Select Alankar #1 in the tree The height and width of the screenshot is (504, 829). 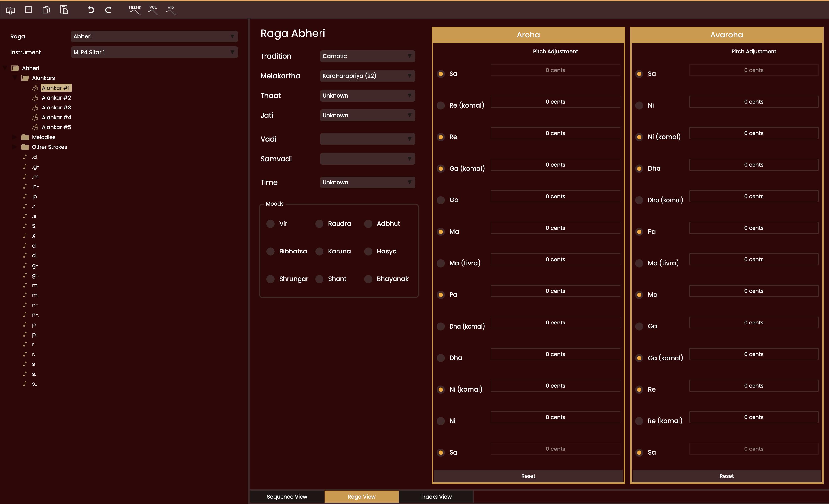coord(56,88)
